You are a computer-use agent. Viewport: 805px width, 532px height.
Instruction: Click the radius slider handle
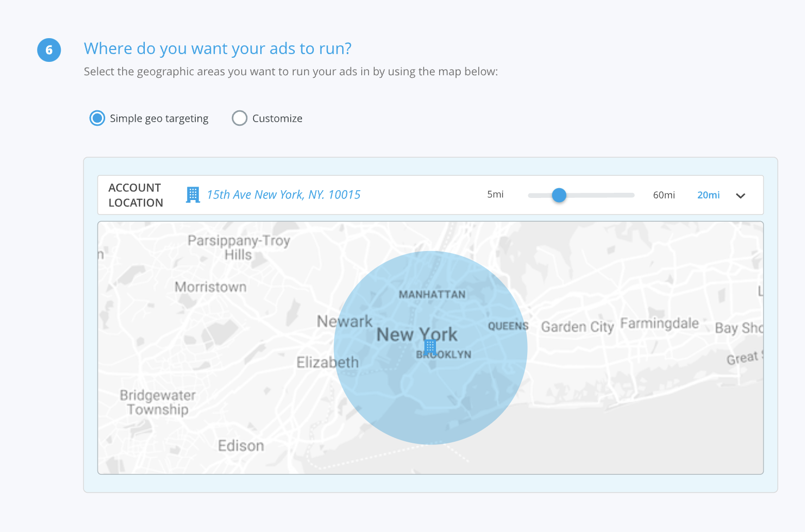coord(559,195)
